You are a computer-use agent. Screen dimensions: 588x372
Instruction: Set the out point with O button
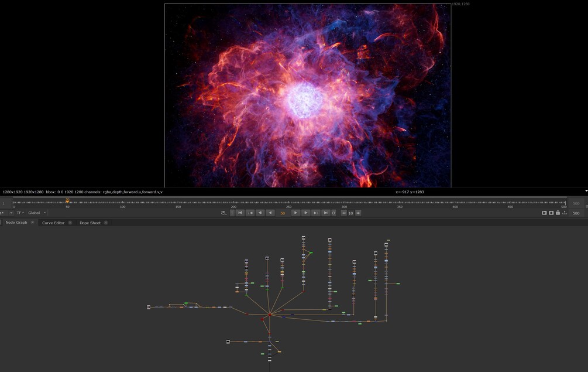[333, 213]
